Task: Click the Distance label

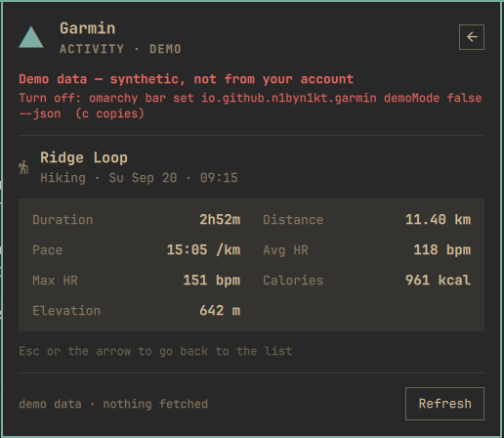Action: click(x=293, y=220)
